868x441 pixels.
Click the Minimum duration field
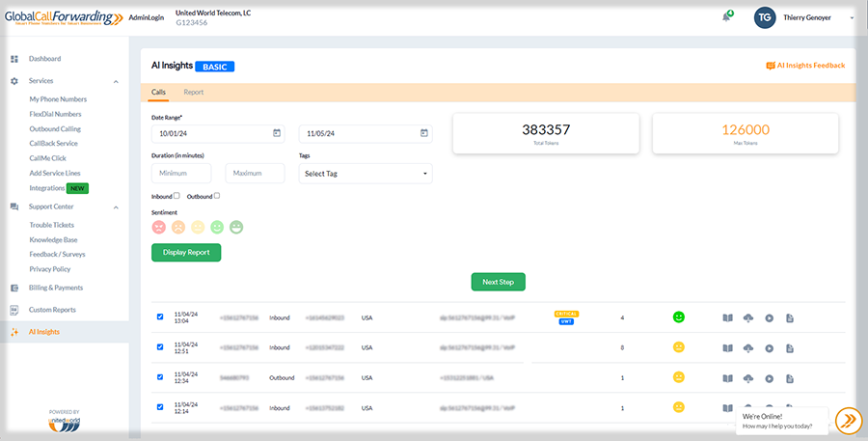[x=181, y=174]
